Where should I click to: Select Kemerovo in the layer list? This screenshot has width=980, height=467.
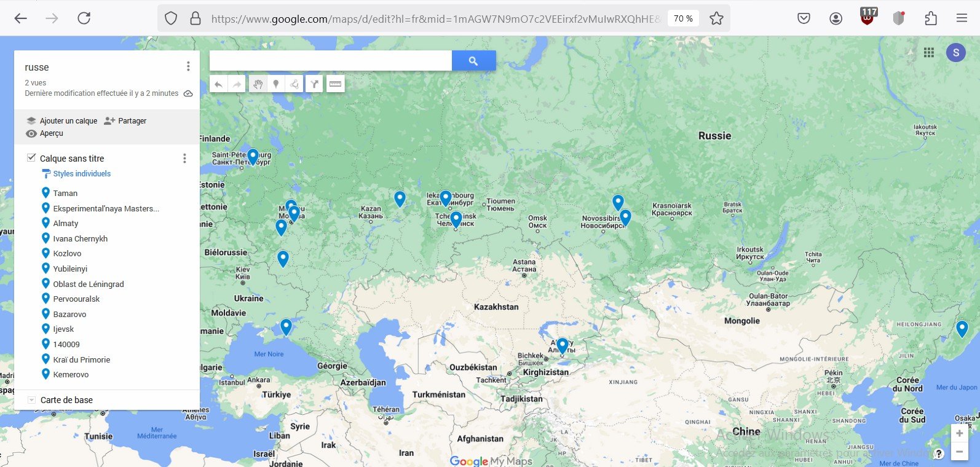[x=71, y=374]
